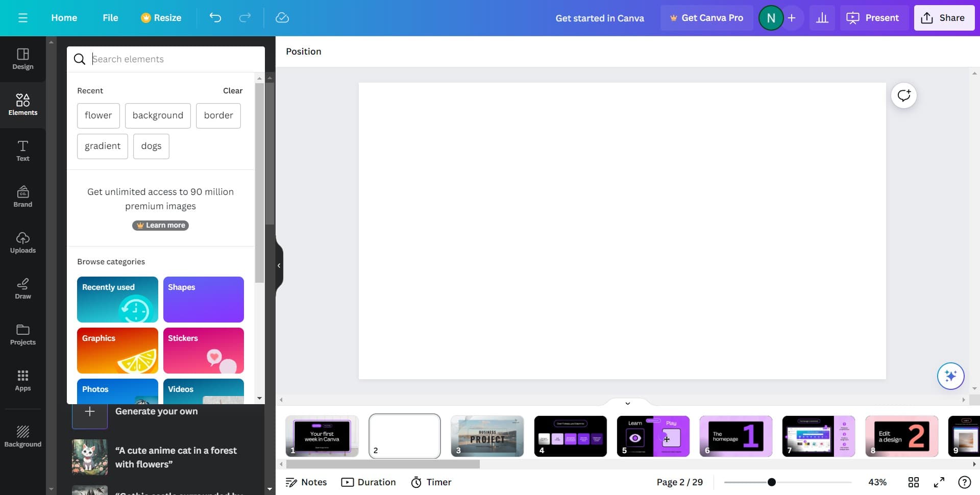Undo the last action

(215, 17)
